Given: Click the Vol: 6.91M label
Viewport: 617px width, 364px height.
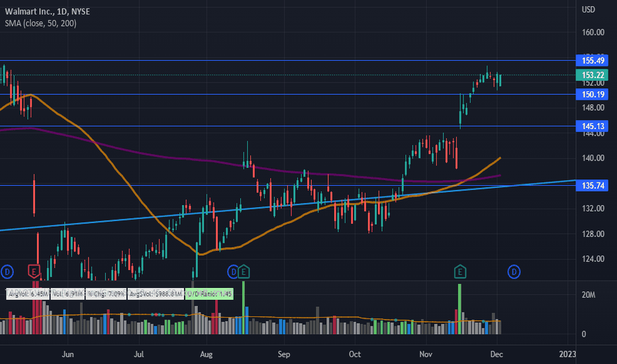Looking at the screenshot, I should (x=68, y=294).
